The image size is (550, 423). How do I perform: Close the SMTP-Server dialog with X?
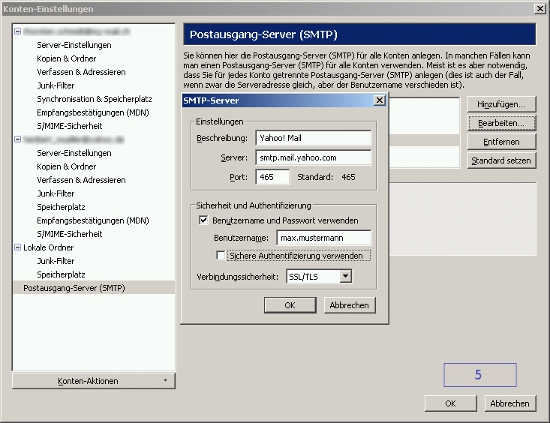tap(379, 101)
